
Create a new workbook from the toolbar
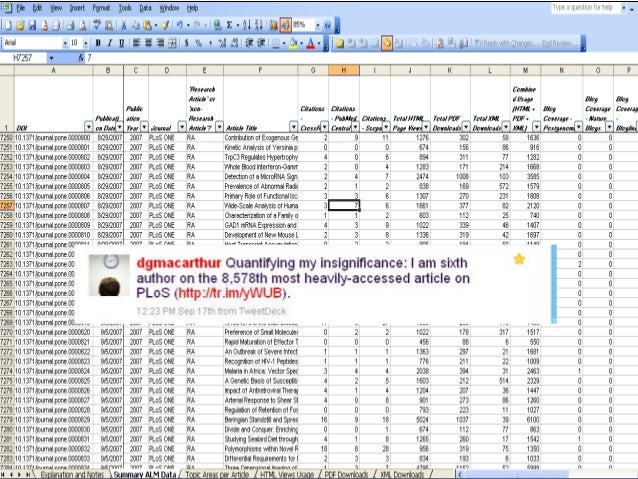pyautogui.click(x=8, y=26)
